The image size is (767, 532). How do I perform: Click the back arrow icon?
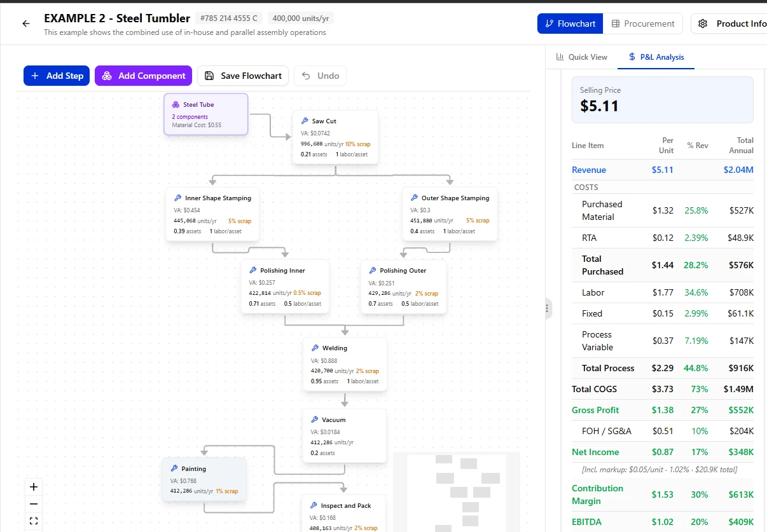[26, 24]
